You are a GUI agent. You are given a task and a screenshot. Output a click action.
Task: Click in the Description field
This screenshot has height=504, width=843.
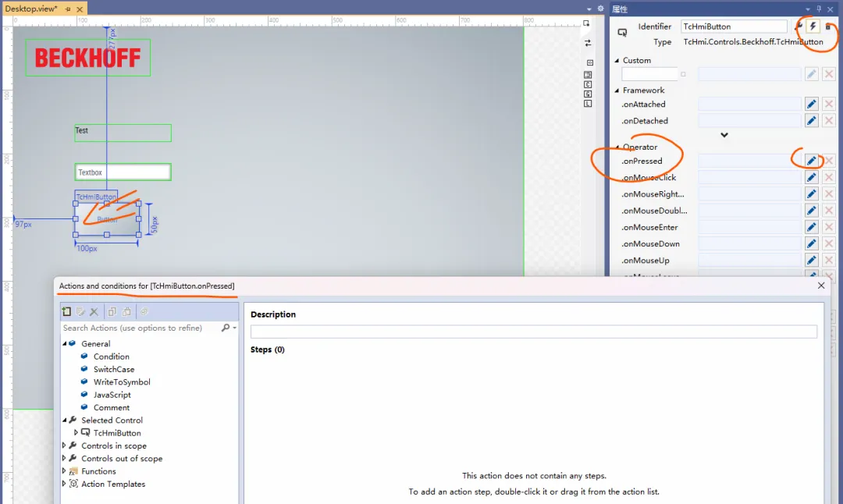point(534,332)
